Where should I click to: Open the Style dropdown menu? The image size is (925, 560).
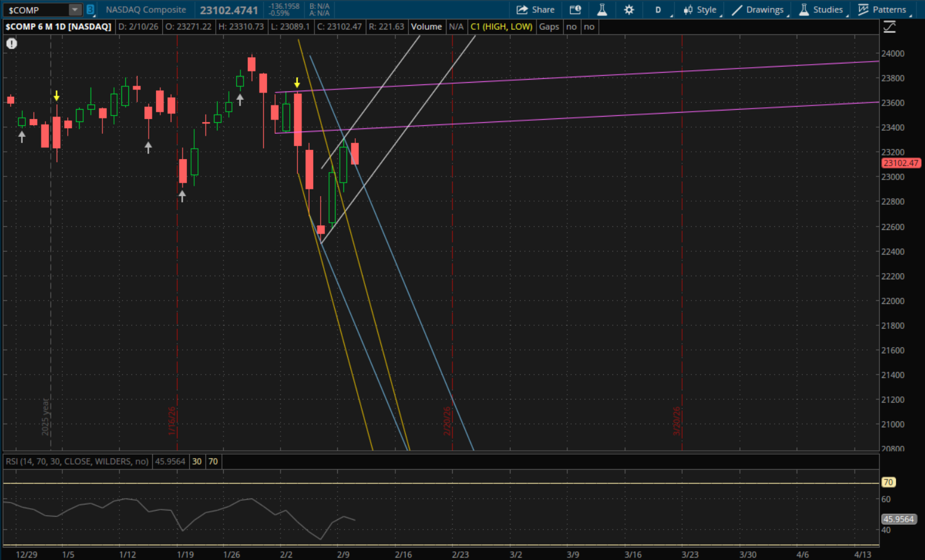click(x=700, y=10)
